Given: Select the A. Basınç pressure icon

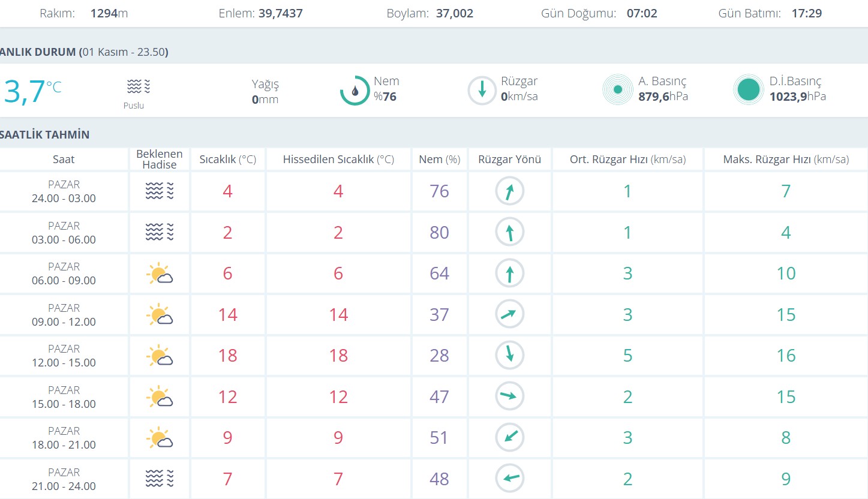Looking at the screenshot, I should [617, 90].
